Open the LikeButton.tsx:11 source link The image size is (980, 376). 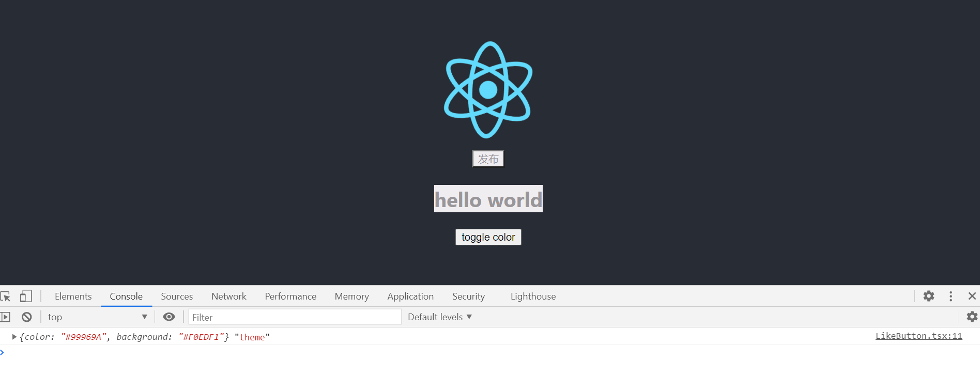pos(918,336)
